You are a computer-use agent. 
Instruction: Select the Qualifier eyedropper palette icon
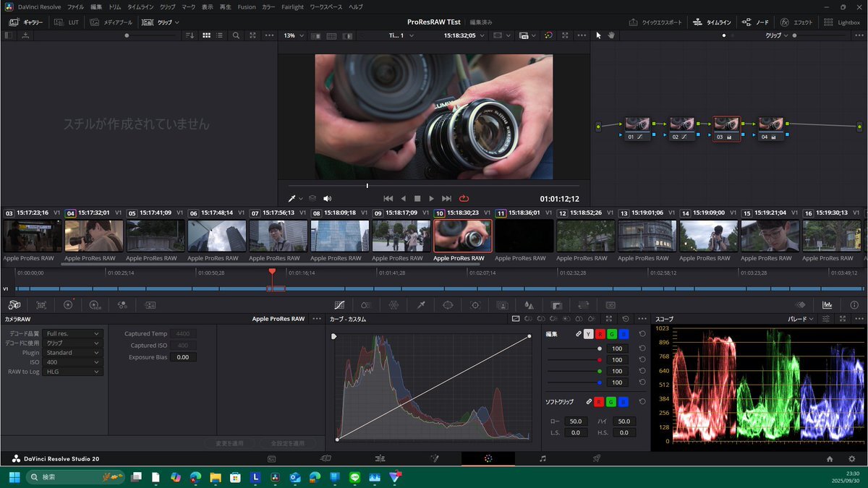(421, 305)
